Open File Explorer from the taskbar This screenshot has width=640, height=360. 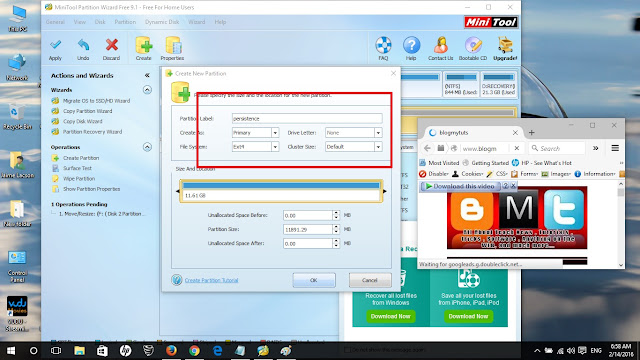79,351
